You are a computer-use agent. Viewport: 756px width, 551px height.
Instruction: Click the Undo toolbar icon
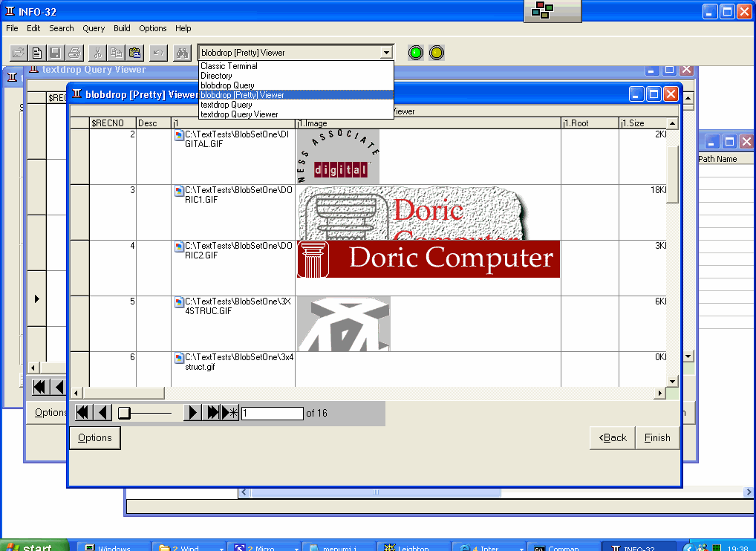point(158,53)
